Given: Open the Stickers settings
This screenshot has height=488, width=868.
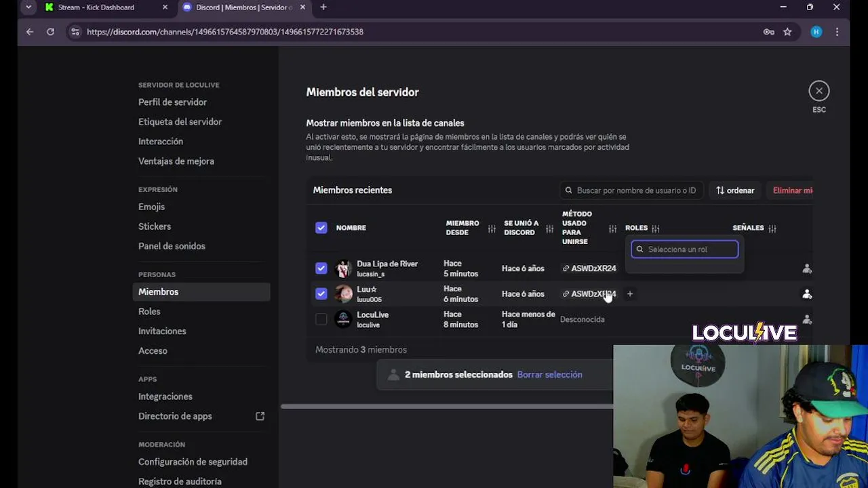Looking at the screenshot, I should (x=155, y=226).
